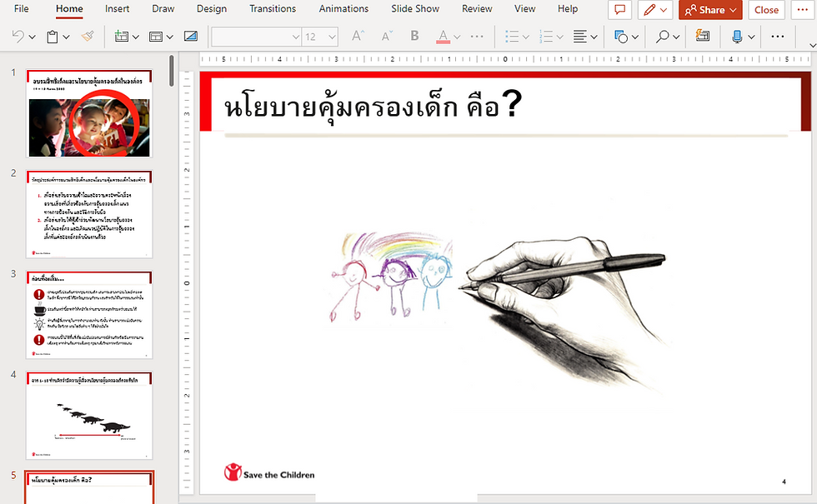Open the File menu
Screen dimensions: 817x504
pyautogui.click(x=22, y=9)
